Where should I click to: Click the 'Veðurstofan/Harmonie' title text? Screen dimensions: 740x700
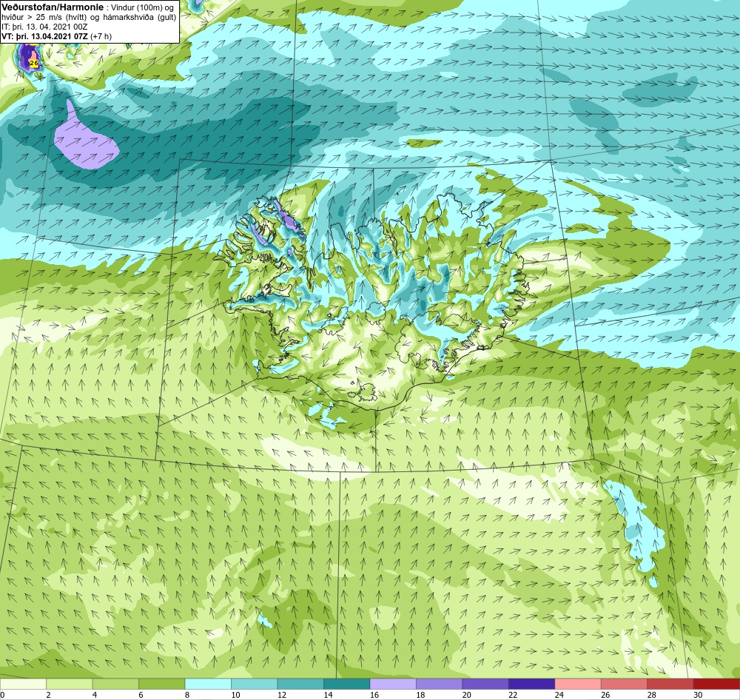point(53,7)
